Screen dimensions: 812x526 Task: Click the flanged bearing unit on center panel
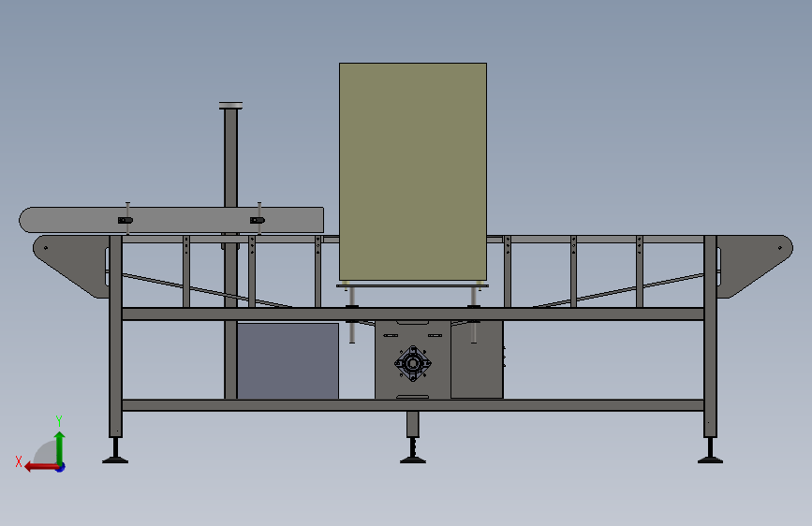point(413,363)
